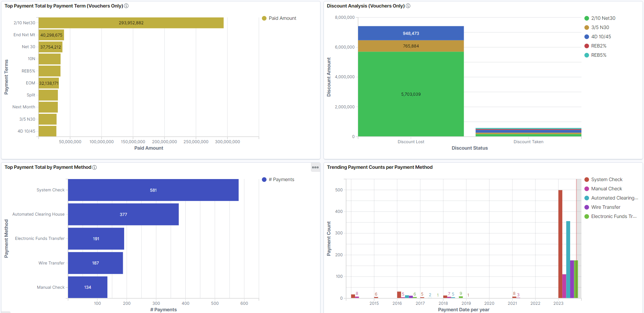The image size is (644, 313).
Task: Select the green Discount Lost segment showing 5,703,039
Action: 411,94
